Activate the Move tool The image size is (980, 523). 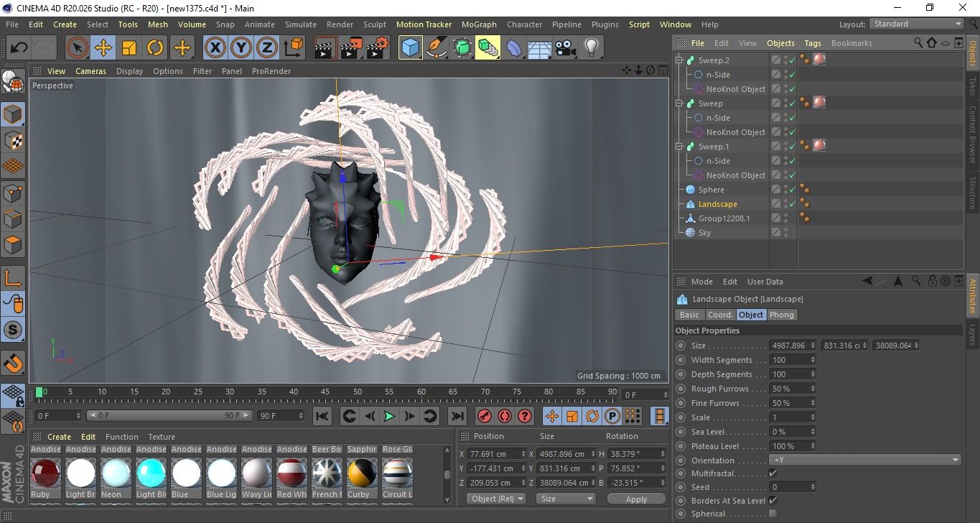(x=103, y=48)
